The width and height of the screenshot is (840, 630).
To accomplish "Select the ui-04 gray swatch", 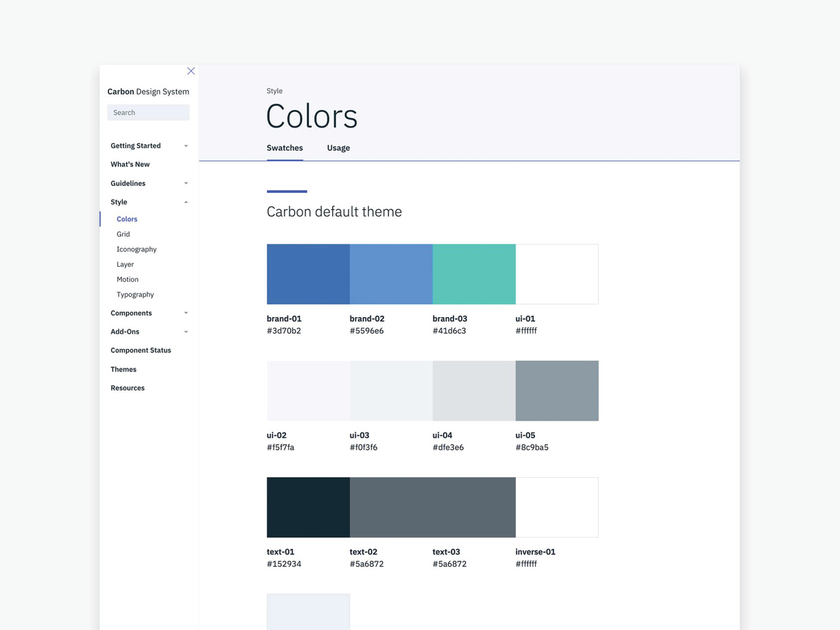I will [x=474, y=391].
